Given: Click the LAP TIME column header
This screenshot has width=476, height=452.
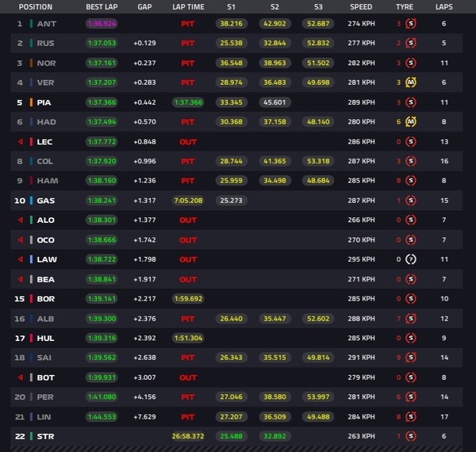Looking at the screenshot, I should 188,7.
